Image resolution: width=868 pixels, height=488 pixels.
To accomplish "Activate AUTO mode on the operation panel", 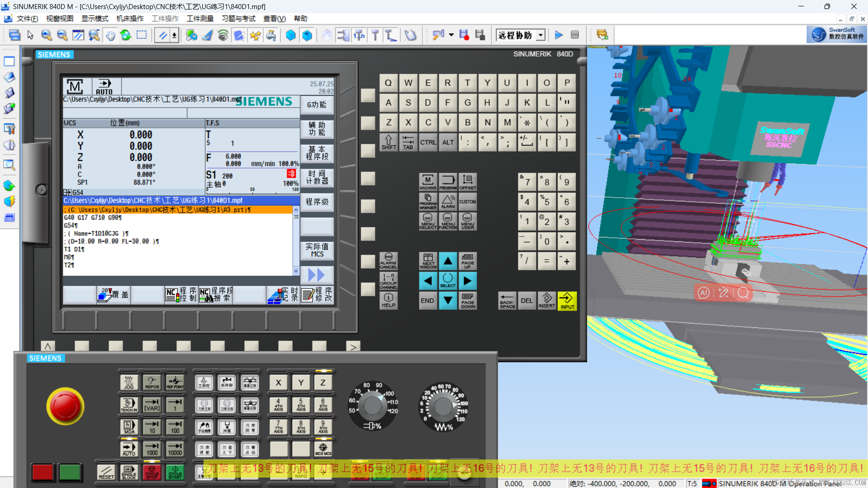I will [x=129, y=449].
